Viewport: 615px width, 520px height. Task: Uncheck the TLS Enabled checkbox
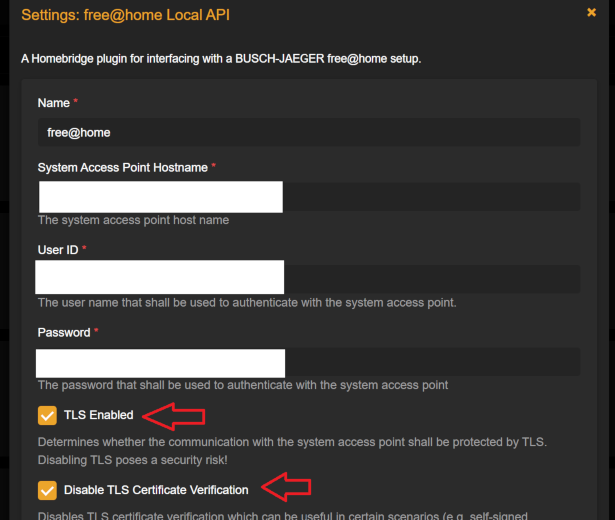47,415
